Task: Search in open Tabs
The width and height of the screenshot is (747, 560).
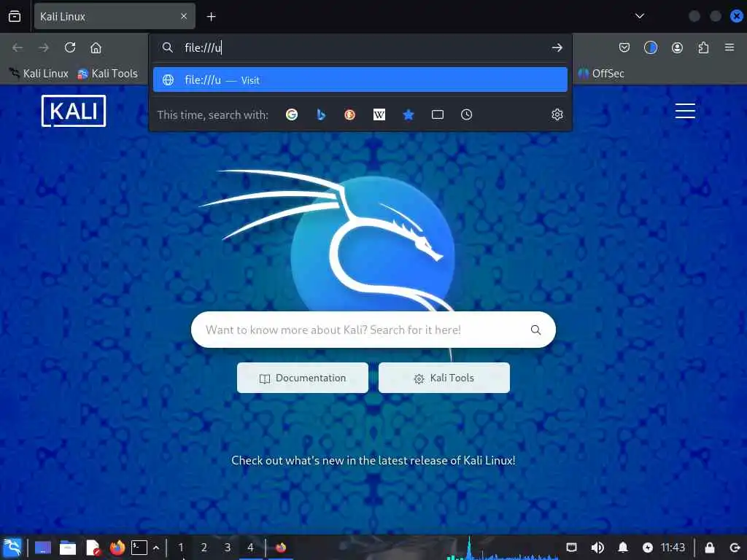Action: click(438, 114)
